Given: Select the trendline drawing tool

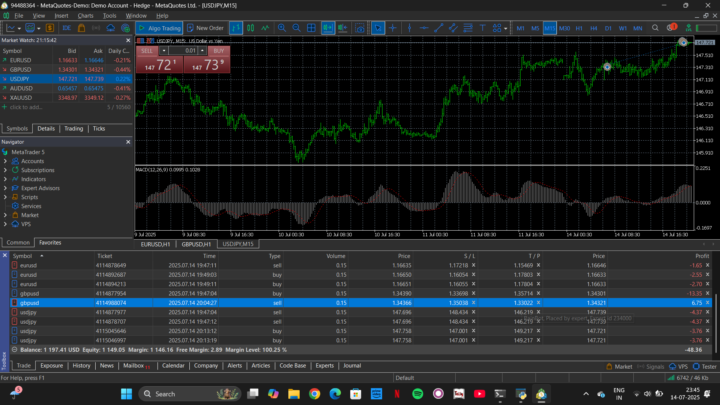Looking at the screenshot, I should click(x=439, y=28).
